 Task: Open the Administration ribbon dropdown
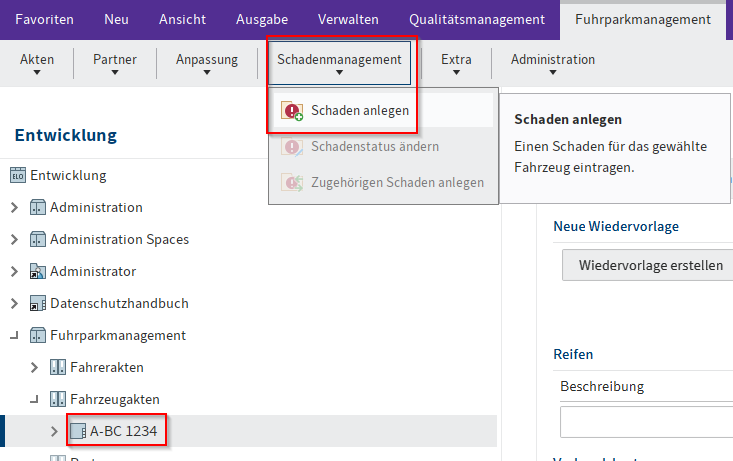553,64
